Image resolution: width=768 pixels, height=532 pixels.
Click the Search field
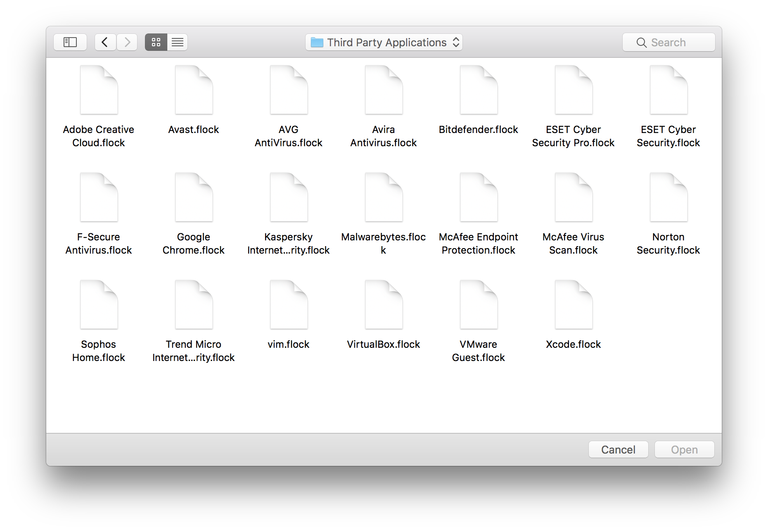click(668, 42)
